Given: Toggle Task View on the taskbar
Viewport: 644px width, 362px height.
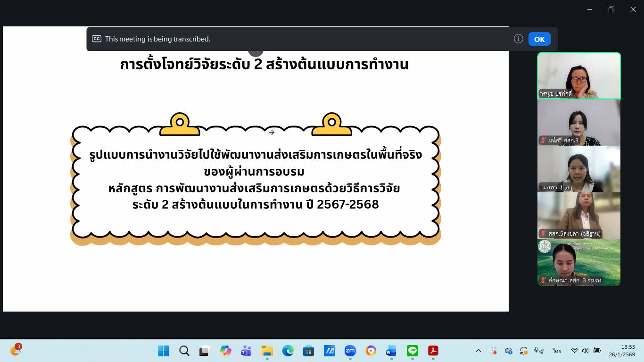Looking at the screenshot, I should point(204,351).
